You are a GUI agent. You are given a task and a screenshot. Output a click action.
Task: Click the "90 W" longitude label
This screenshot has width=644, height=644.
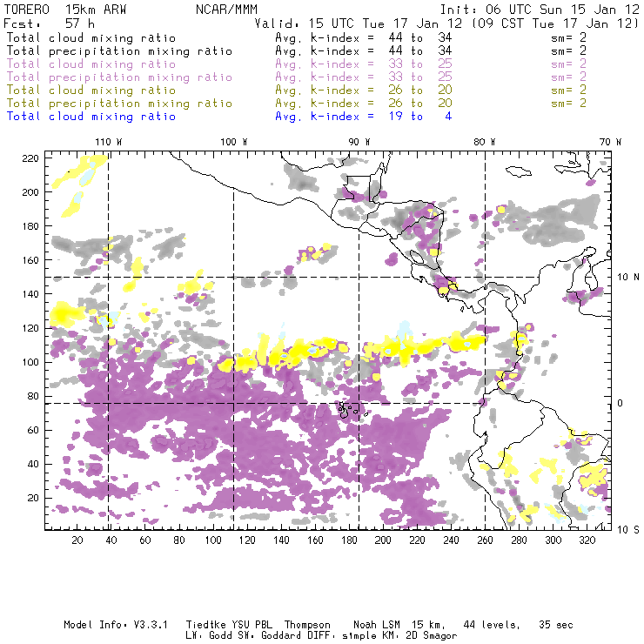tap(359, 142)
